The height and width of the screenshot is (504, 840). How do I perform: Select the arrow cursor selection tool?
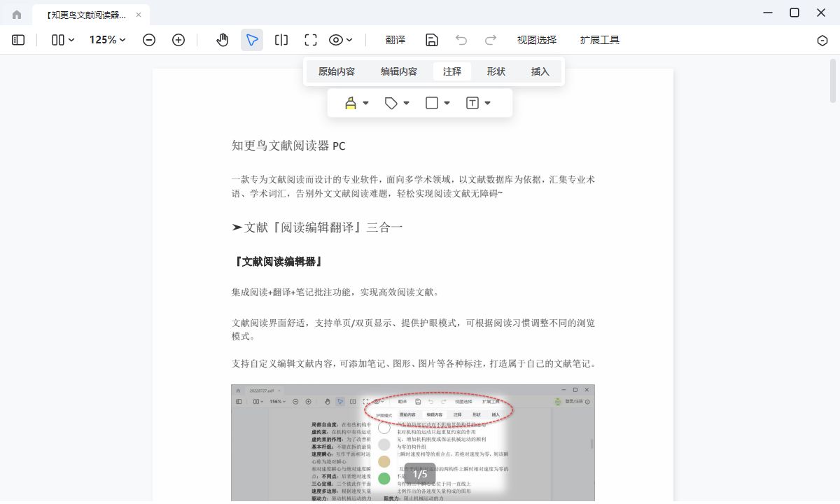coord(252,40)
